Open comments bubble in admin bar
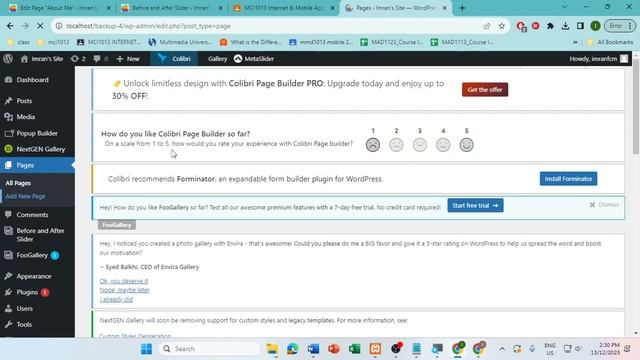 [100, 59]
